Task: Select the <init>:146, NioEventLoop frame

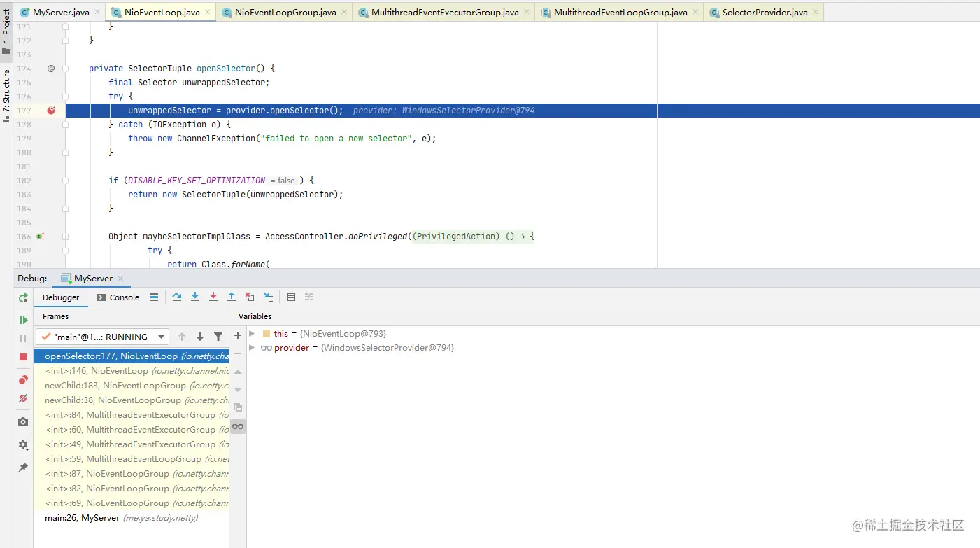Action: [x=132, y=371]
